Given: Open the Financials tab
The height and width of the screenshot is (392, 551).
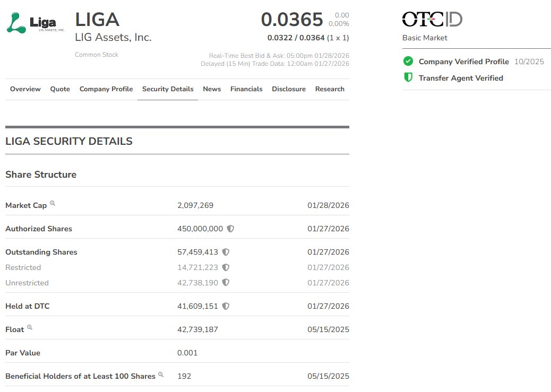Looking at the screenshot, I should 246,89.
